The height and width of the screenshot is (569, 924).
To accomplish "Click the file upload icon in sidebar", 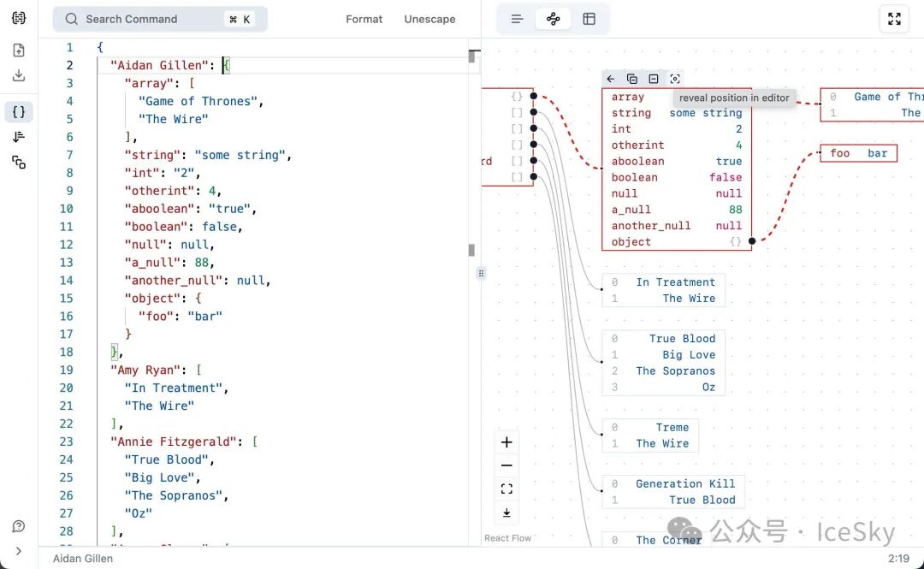I will (19, 50).
